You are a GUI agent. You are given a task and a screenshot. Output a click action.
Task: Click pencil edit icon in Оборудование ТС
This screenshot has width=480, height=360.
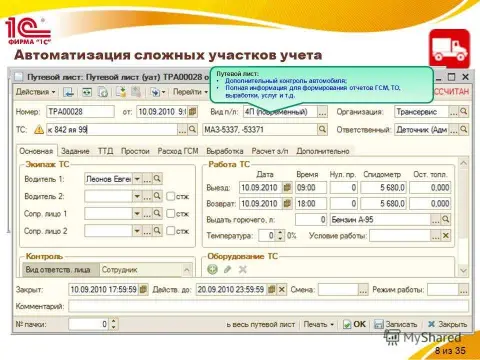point(227,269)
